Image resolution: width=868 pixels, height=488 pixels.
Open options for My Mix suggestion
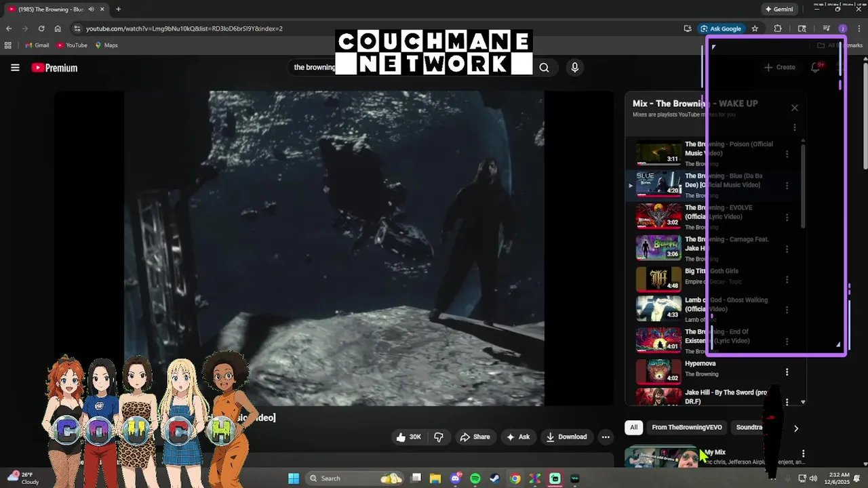tap(803, 453)
